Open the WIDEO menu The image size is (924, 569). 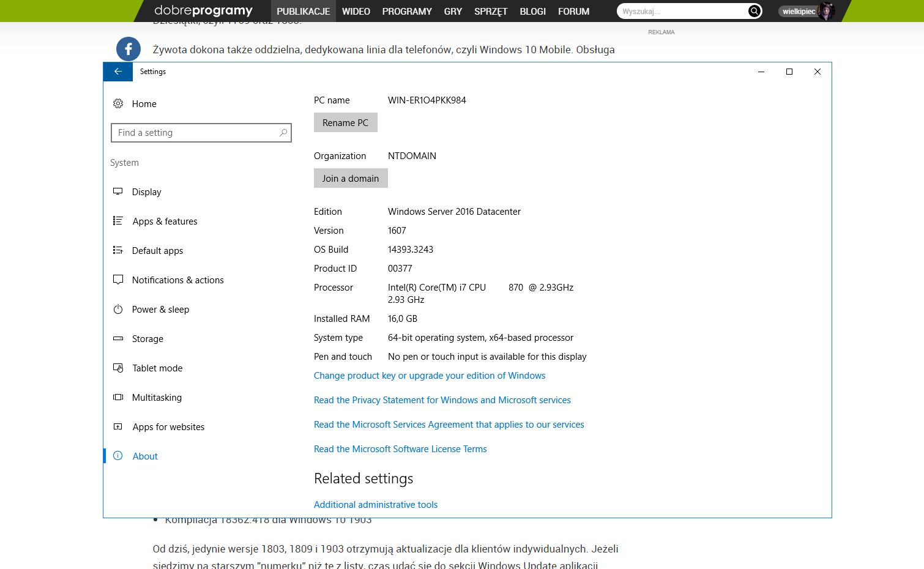pos(356,11)
